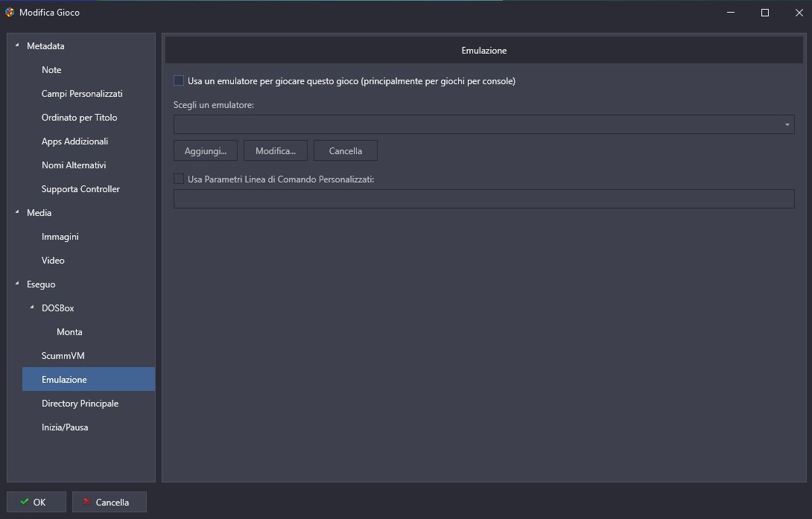Maximize the Modifica Gioco window
Viewport: 812px width, 519px height.
click(764, 13)
